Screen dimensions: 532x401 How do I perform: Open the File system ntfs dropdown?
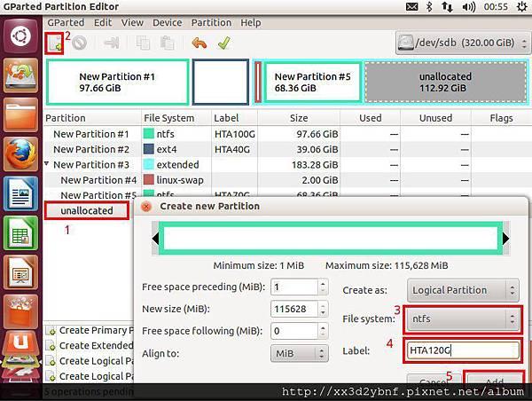(463, 318)
